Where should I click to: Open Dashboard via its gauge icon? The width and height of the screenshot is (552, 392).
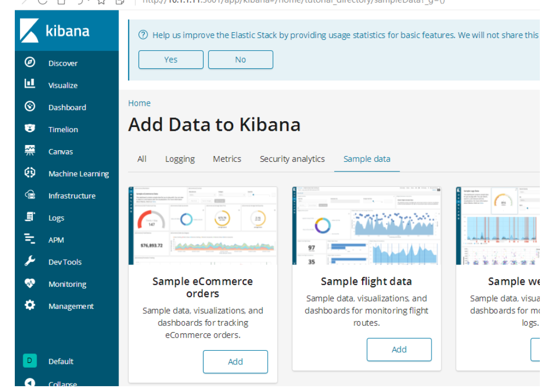coord(30,106)
